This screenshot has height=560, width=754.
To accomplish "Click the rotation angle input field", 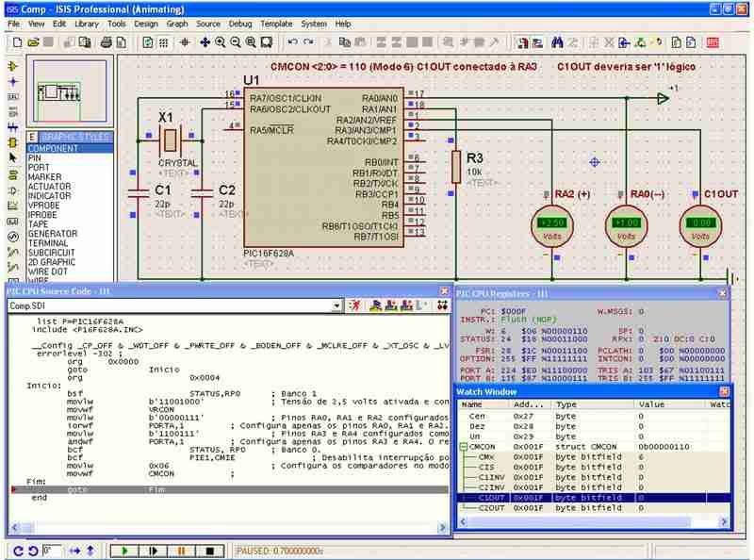I will 52,551.
